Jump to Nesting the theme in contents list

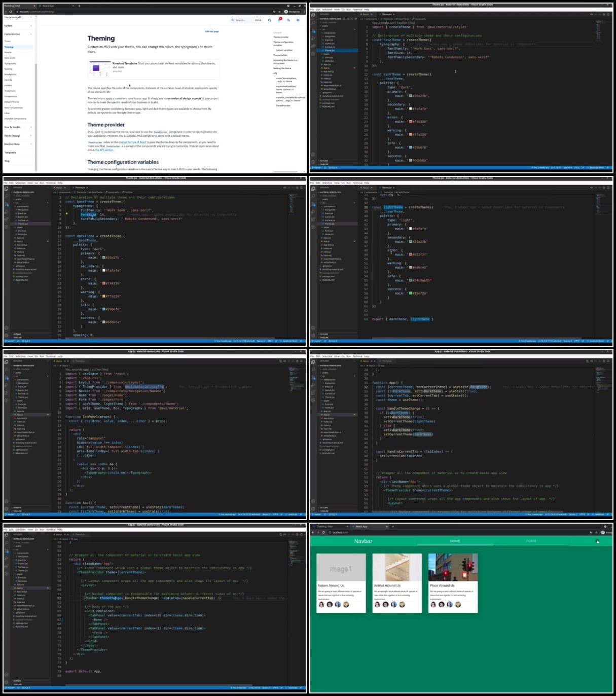(282, 68)
